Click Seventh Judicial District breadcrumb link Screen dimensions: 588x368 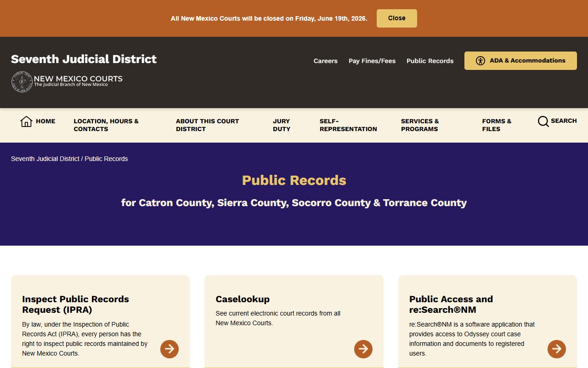click(x=45, y=159)
